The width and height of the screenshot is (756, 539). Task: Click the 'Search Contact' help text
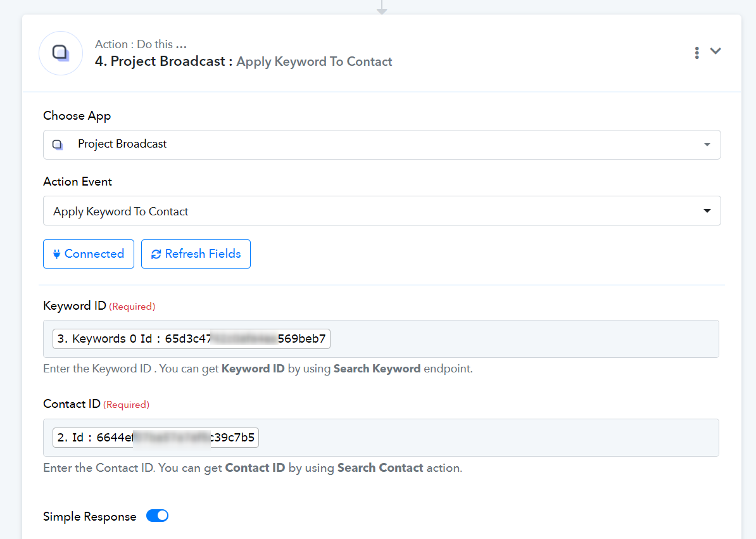(x=381, y=468)
